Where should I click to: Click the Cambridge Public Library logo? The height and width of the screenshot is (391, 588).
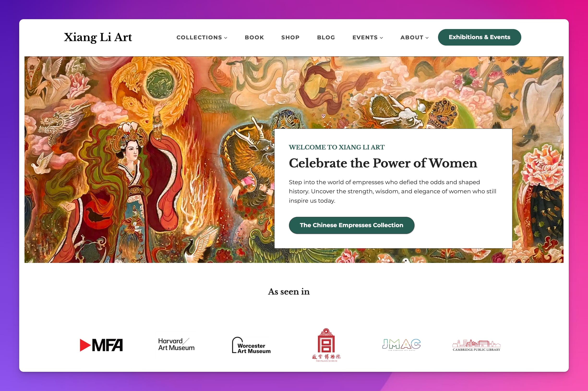(x=476, y=345)
